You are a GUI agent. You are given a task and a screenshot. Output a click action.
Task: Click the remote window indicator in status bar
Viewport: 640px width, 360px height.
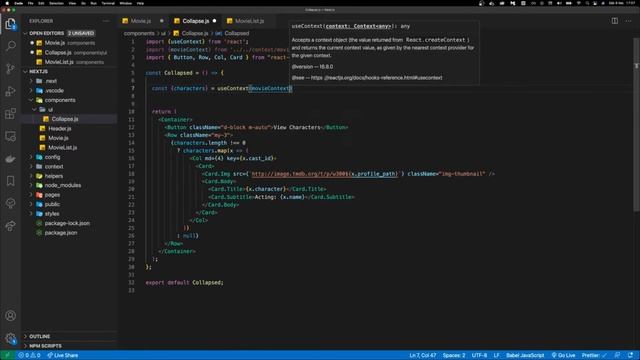(x=7, y=355)
